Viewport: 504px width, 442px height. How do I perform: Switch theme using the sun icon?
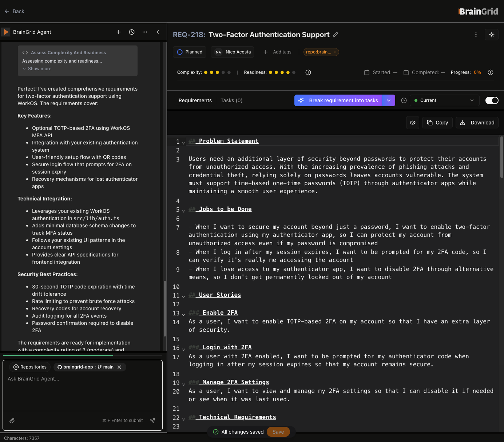[491, 35]
